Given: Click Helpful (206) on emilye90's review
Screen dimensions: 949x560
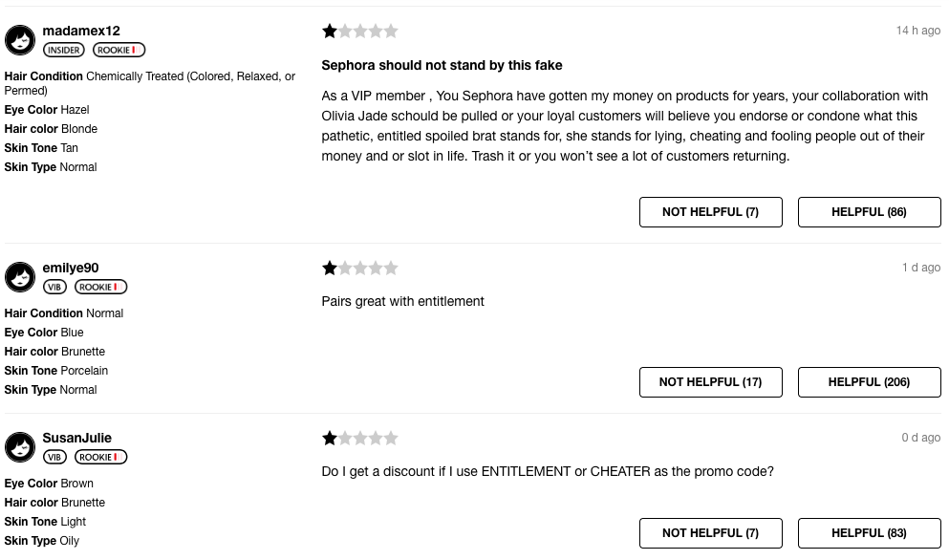Looking at the screenshot, I should (x=869, y=382).
